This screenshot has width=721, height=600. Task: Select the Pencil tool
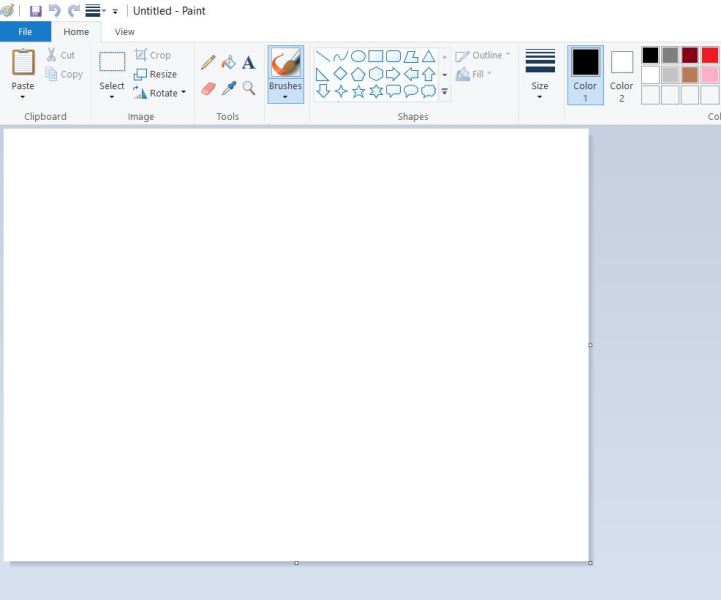(208, 62)
